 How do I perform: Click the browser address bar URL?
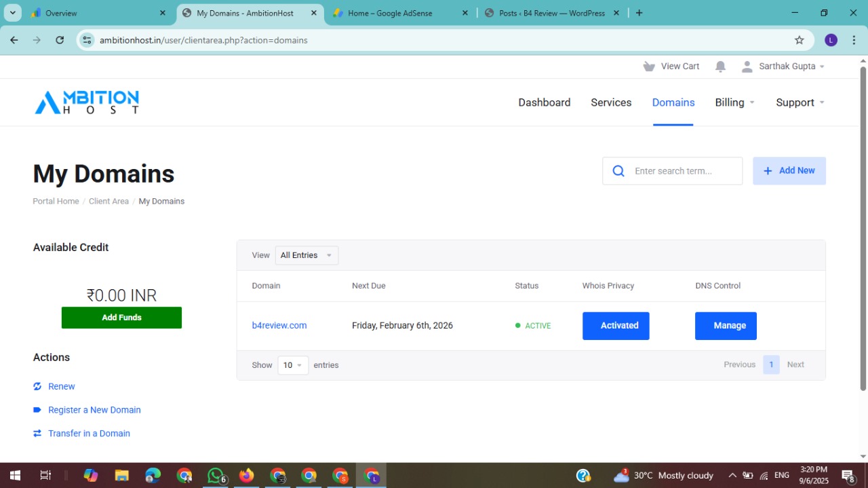[203, 40]
